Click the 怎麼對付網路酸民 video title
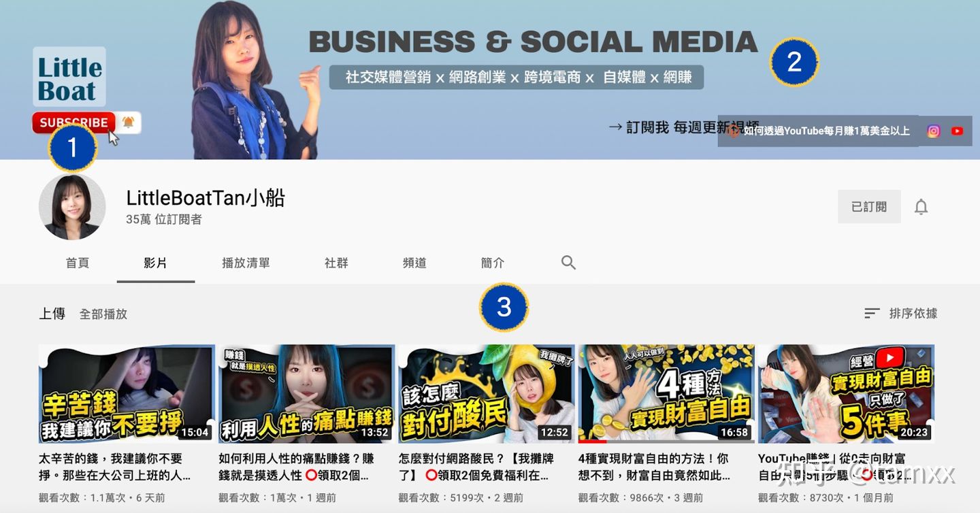 pos(476,466)
